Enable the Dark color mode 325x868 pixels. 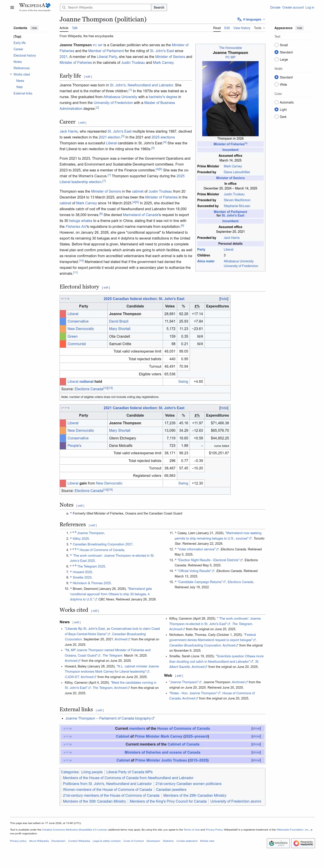pyautogui.click(x=276, y=117)
